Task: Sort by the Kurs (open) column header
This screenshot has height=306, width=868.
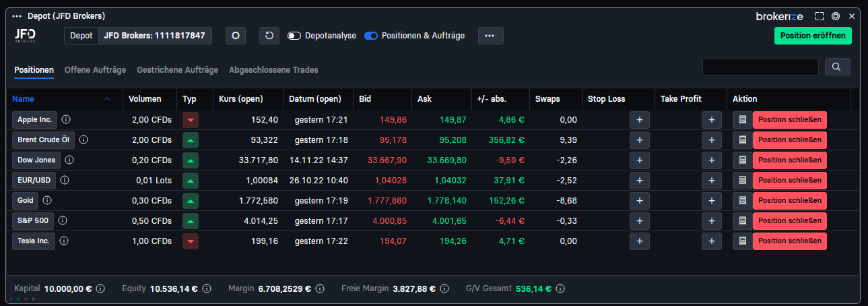Action: point(241,99)
